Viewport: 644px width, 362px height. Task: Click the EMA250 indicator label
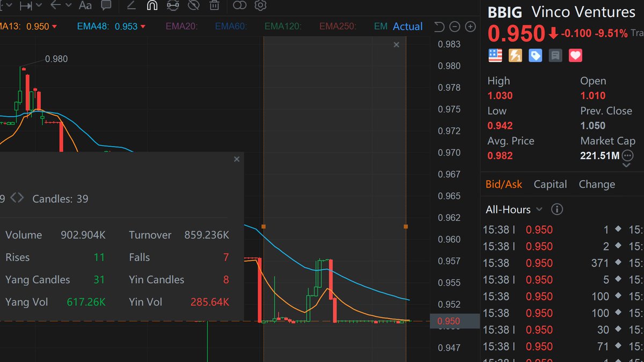[338, 26]
